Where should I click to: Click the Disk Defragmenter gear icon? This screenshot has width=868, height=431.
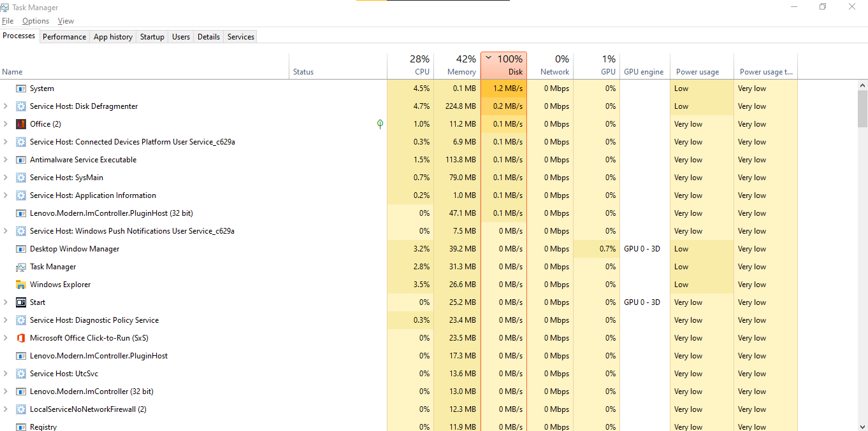click(21, 106)
